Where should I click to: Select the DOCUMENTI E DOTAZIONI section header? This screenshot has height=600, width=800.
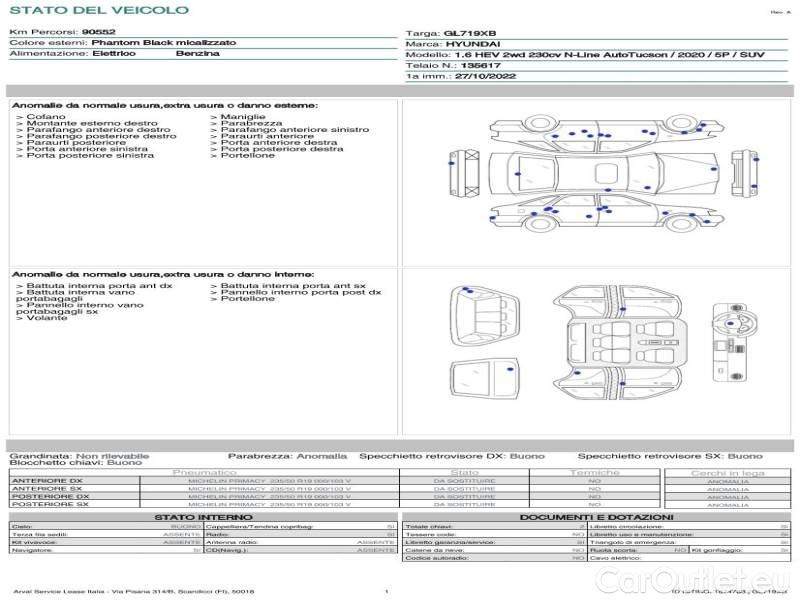click(x=595, y=517)
